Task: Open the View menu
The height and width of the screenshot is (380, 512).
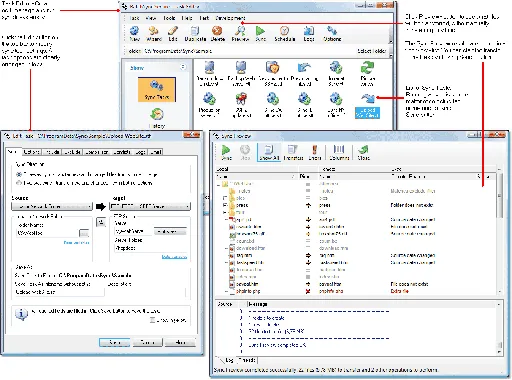Action: [151, 18]
